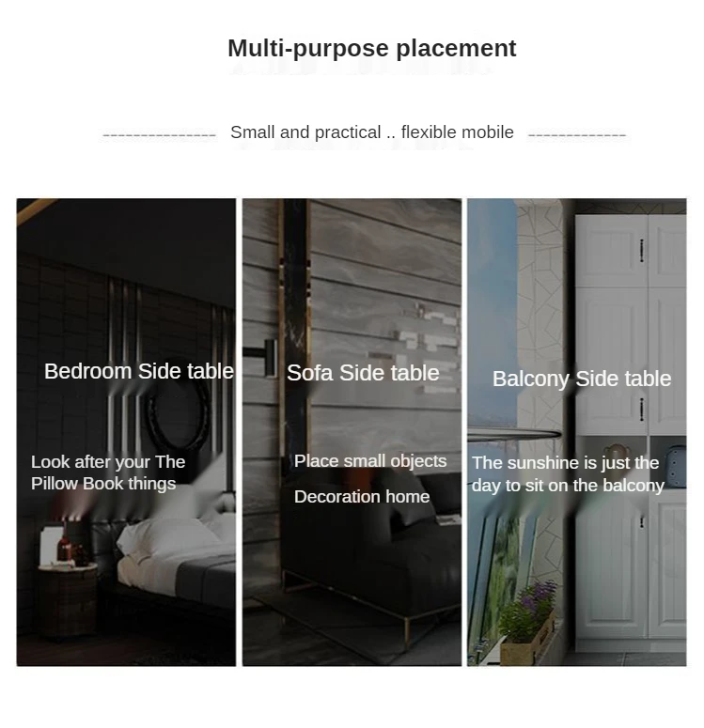Click the white cabinet upper door handle
Viewport: 704px width, 728px height.
(642, 251)
